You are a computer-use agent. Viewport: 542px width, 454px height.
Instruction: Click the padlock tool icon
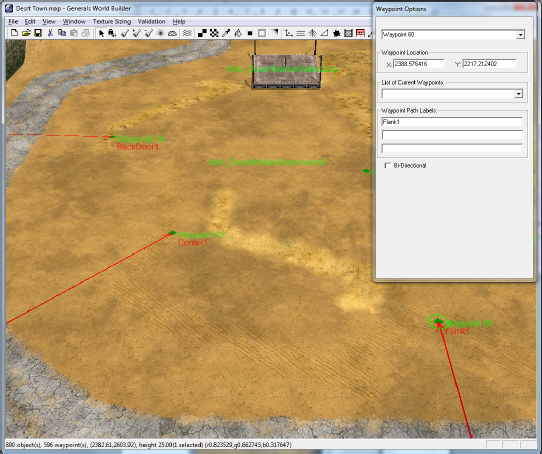click(x=112, y=33)
